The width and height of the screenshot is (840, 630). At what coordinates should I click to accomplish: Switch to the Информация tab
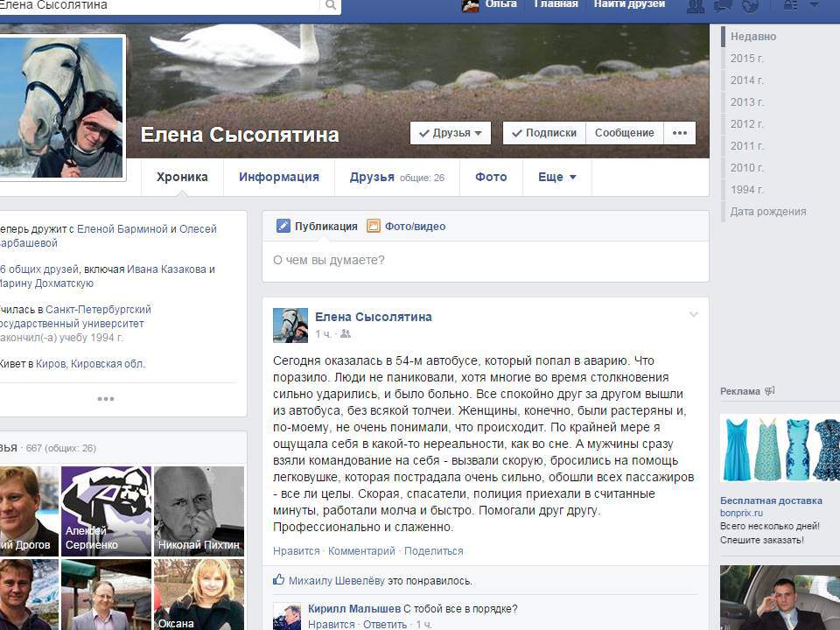pyautogui.click(x=279, y=177)
